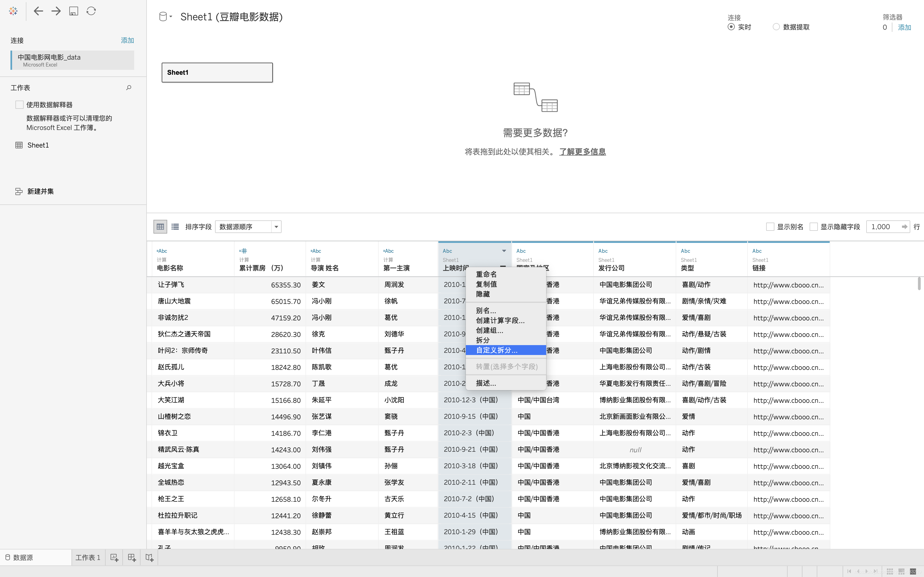Click the new worksheet icon
This screenshot has width=924, height=577.
pyautogui.click(x=114, y=557)
